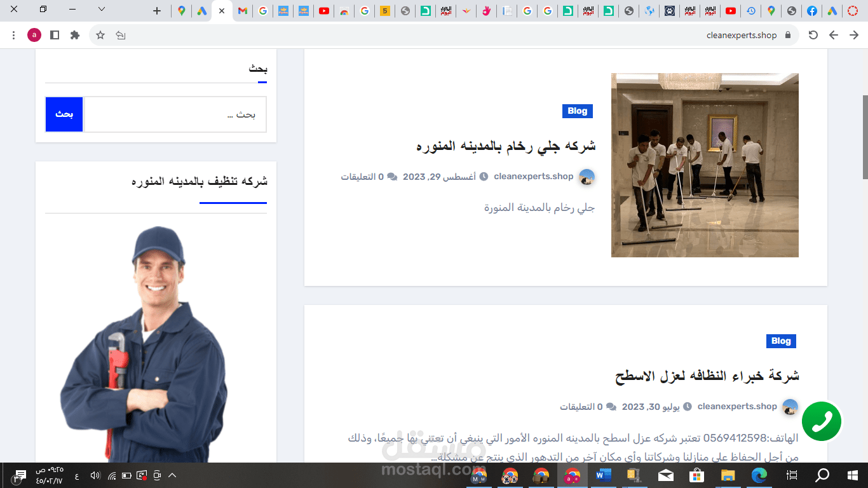The width and height of the screenshot is (868, 488).
Task: Click the share page icon in address bar
Action: pyautogui.click(x=121, y=35)
